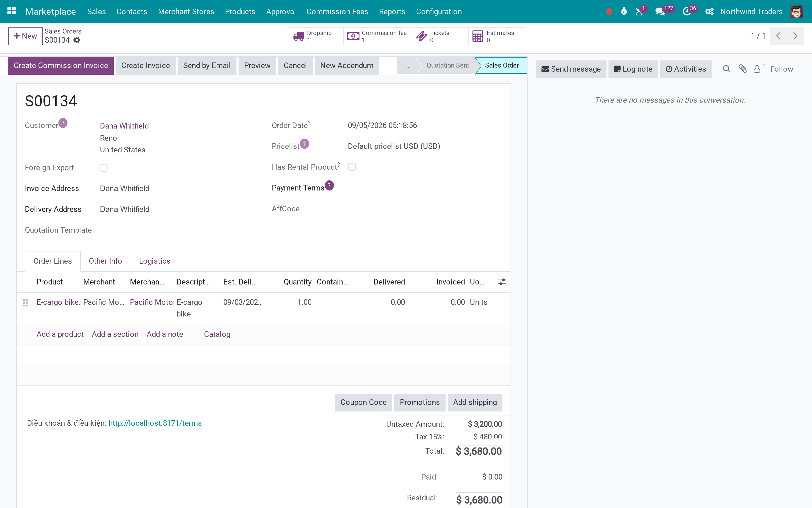Click the Payment Terms help question mark

[x=329, y=185]
